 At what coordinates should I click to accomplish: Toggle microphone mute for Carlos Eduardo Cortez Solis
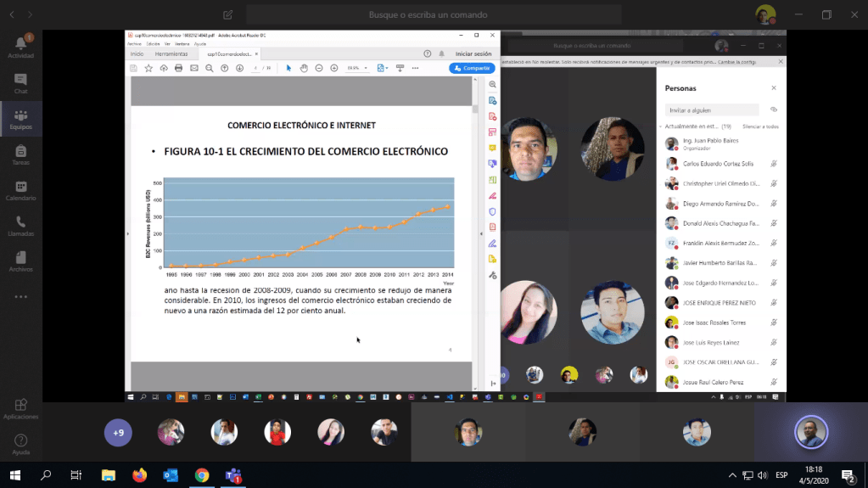(773, 164)
